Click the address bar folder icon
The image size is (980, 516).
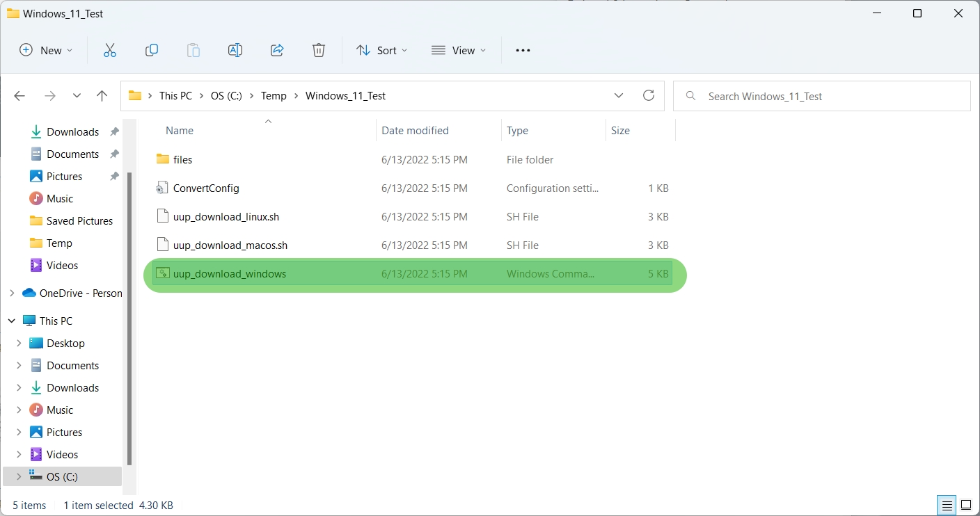coord(135,95)
